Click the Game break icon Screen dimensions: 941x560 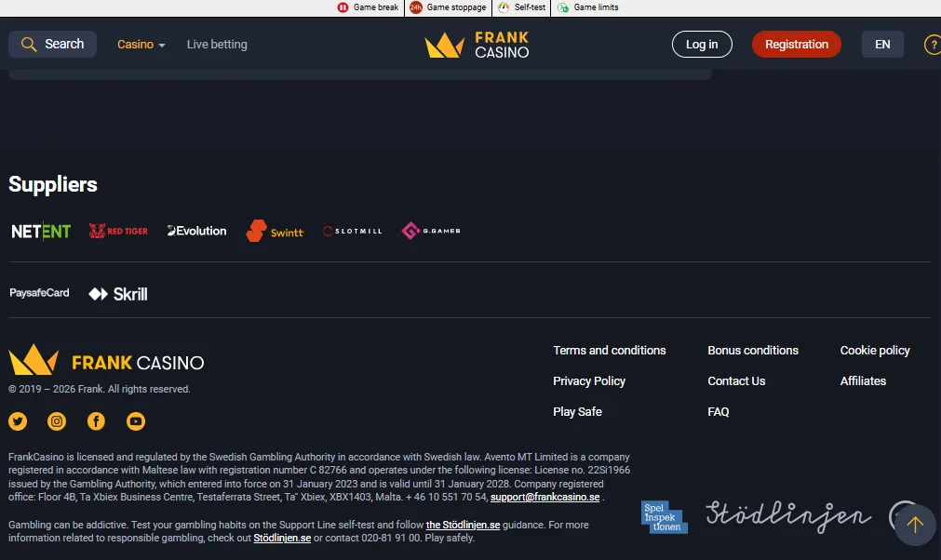point(343,7)
